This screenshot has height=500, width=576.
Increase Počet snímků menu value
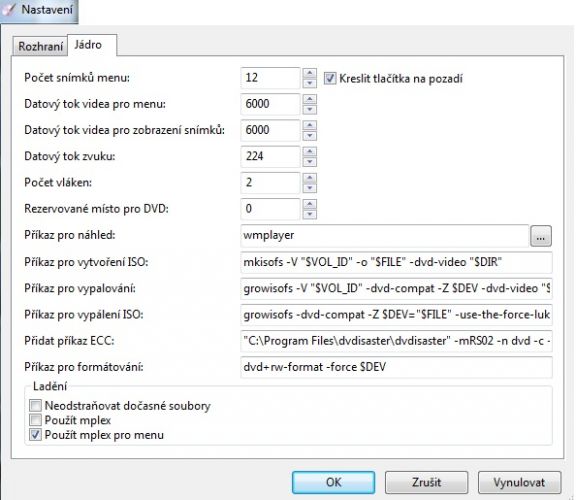click(x=310, y=73)
